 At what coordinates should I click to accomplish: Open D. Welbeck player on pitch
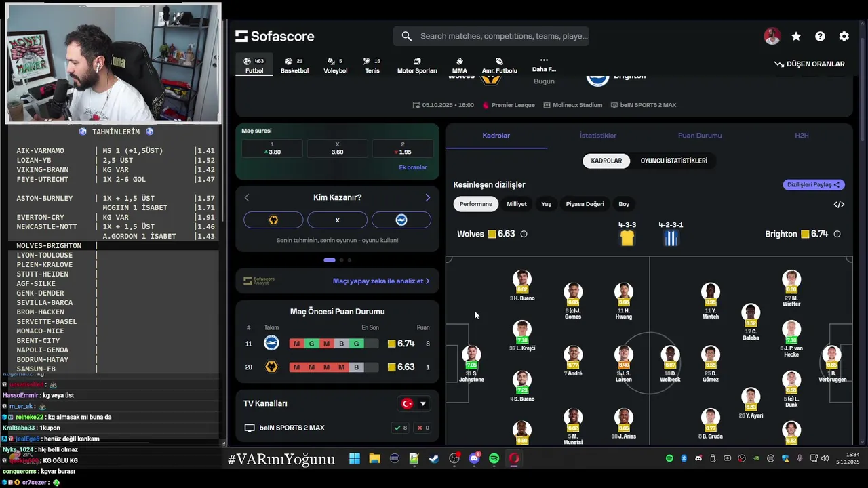670,364
